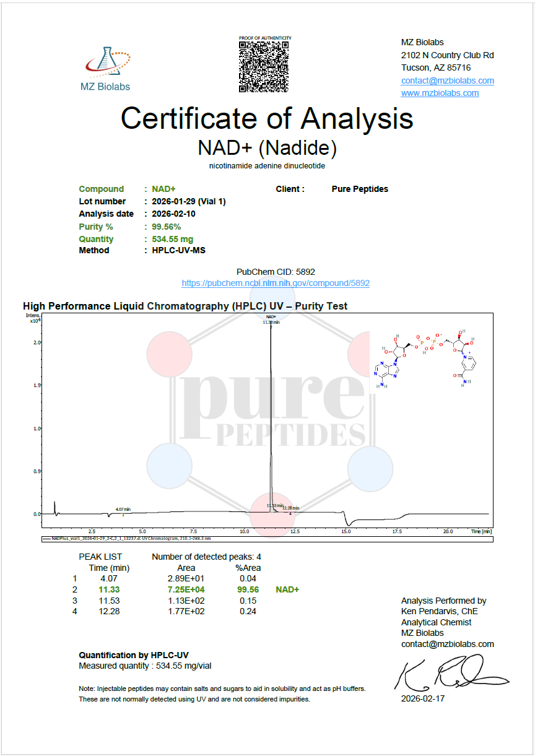This screenshot has height=756, width=535.
Task: Click the 'Tucson, AZ 85716' address line
Action: 436,67
